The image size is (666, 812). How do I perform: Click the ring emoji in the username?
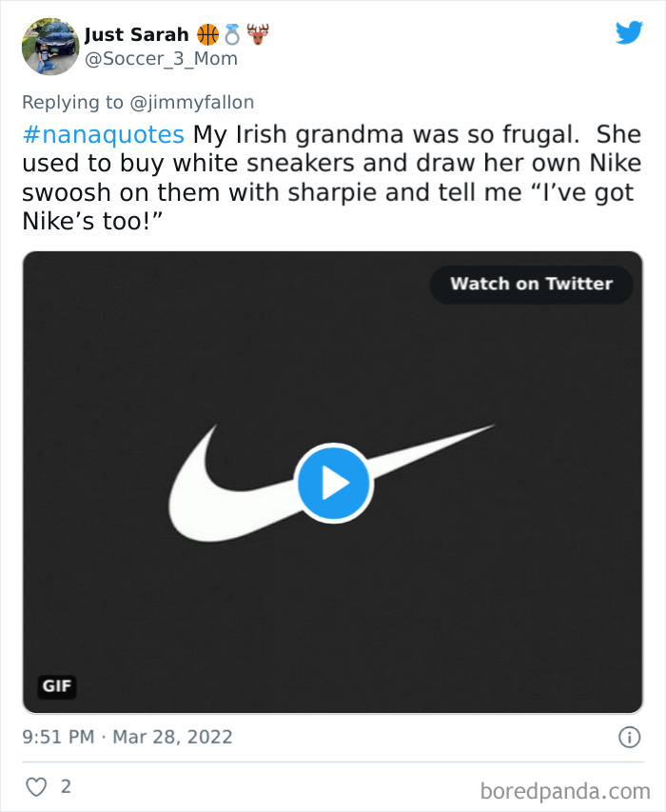coord(234,32)
